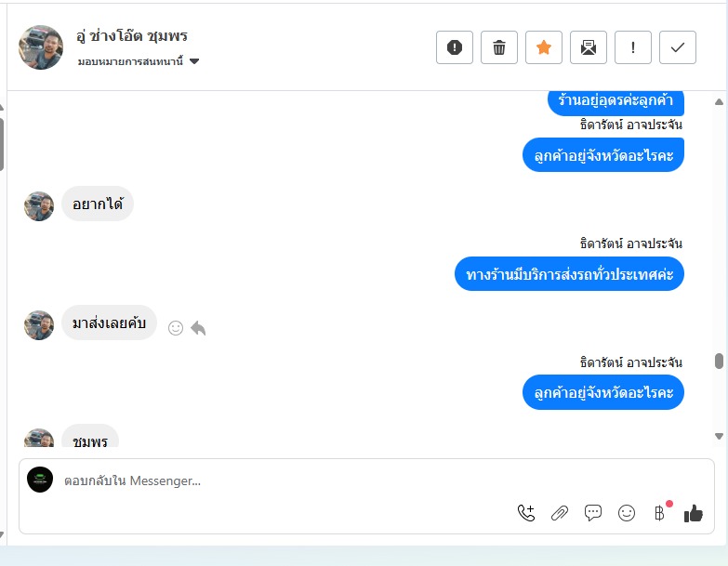Send a thumbs-up like
Viewport: 728px width, 566px height.
click(x=694, y=513)
